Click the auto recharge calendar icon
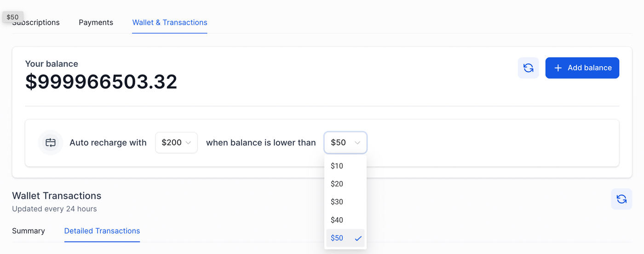The image size is (644, 254). 51,143
